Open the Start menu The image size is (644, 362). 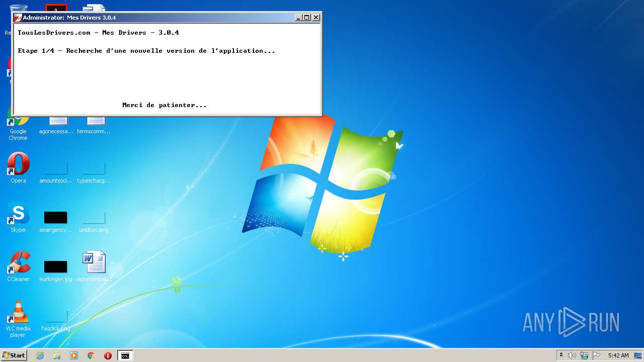pos(14,355)
